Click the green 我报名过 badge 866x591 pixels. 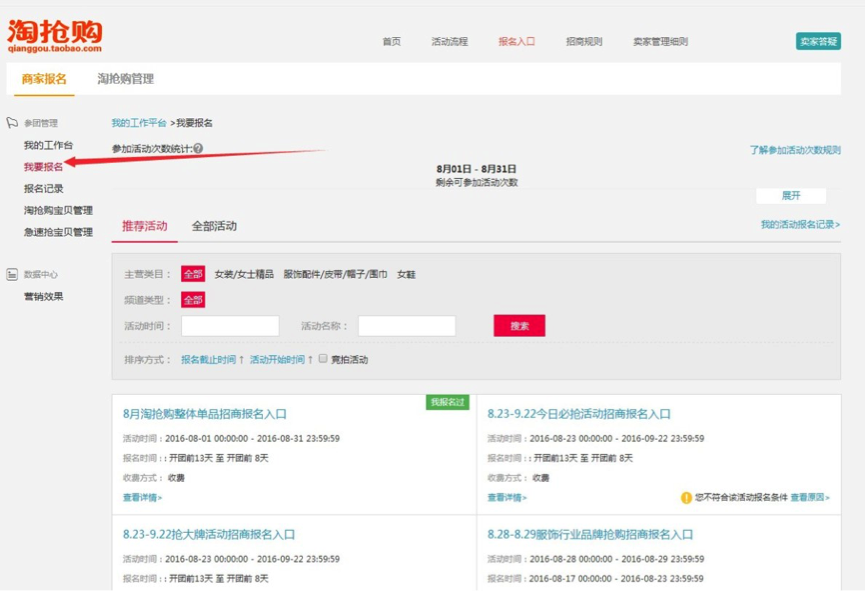click(448, 402)
